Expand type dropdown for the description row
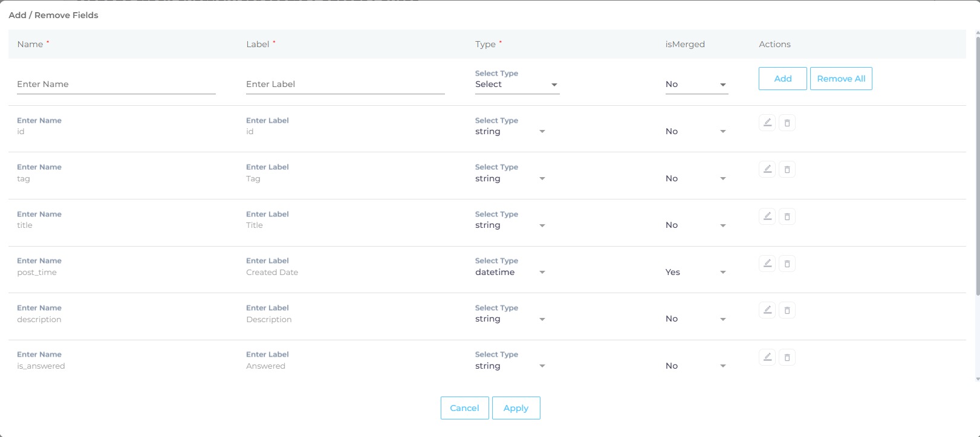Screen dimensions: 980x437 510,319
